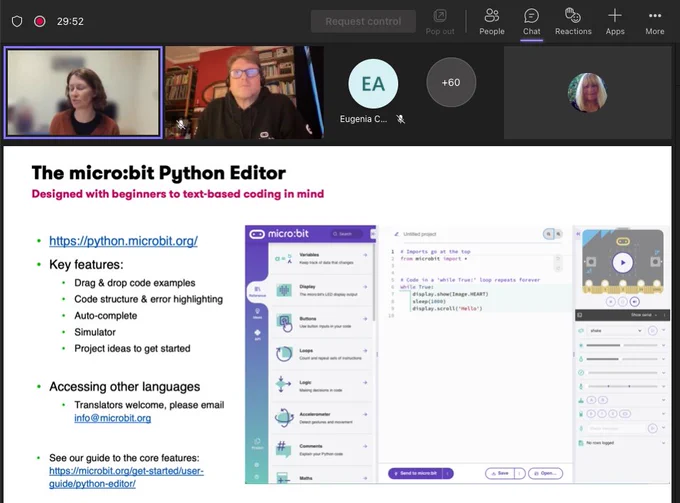Select the Eugenia C participant avatar

tap(373, 84)
